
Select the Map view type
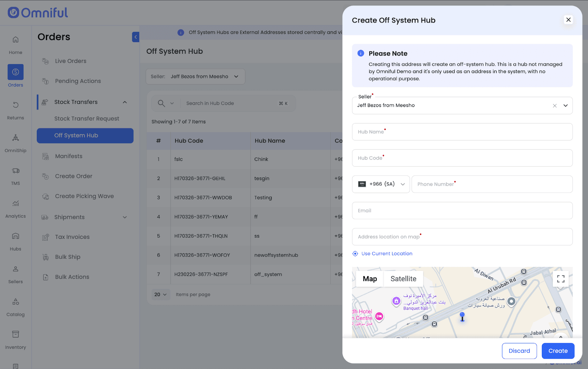click(x=370, y=279)
